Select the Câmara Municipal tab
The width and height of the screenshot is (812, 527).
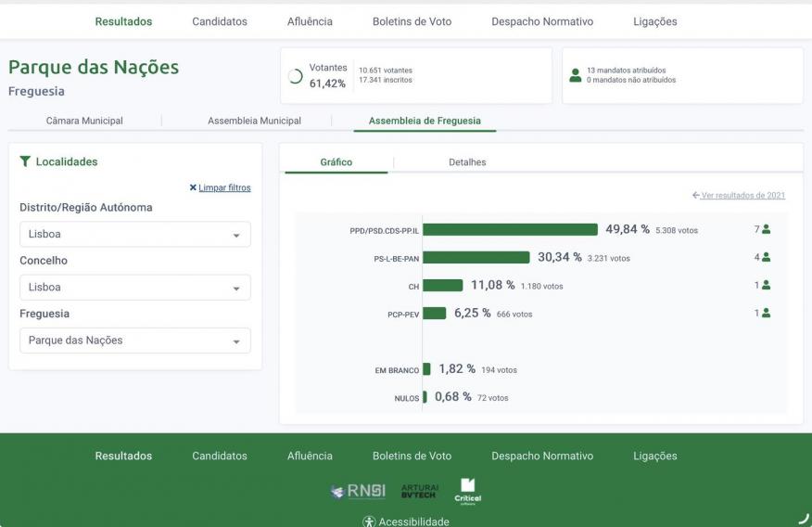(x=84, y=121)
